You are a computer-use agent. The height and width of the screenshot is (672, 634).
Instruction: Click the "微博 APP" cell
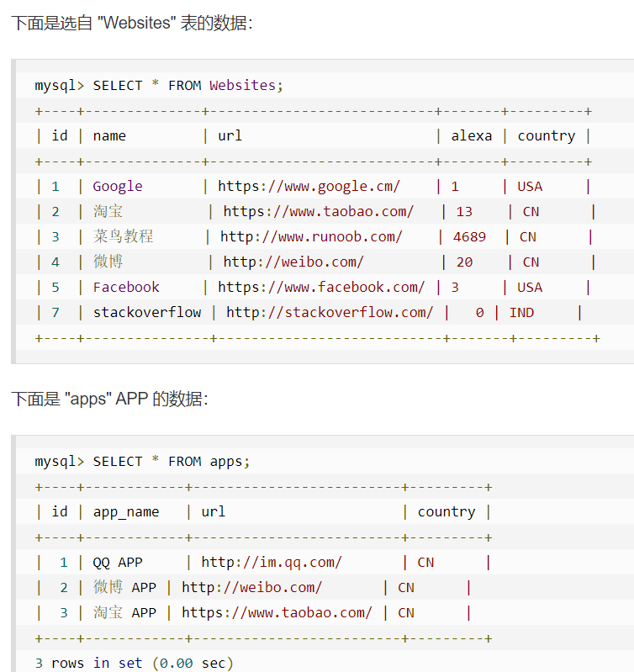124,588
